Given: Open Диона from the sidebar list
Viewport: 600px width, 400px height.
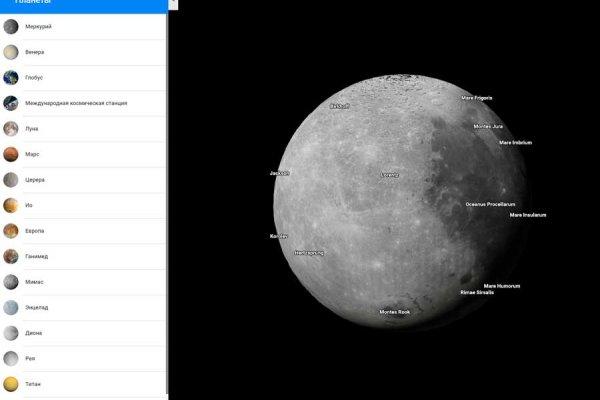Looking at the screenshot, I should coord(34,333).
